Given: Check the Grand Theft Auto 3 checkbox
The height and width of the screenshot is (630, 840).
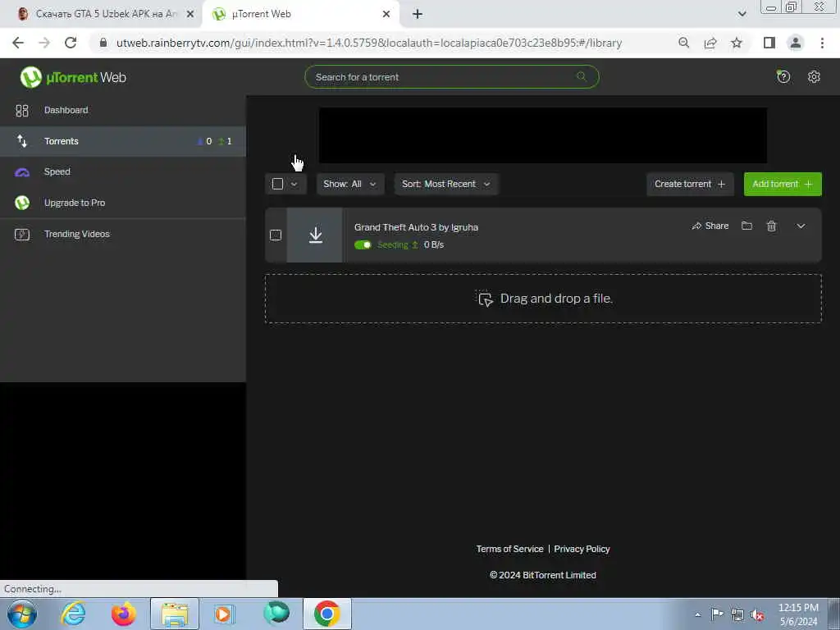Looking at the screenshot, I should pos(276,235).
